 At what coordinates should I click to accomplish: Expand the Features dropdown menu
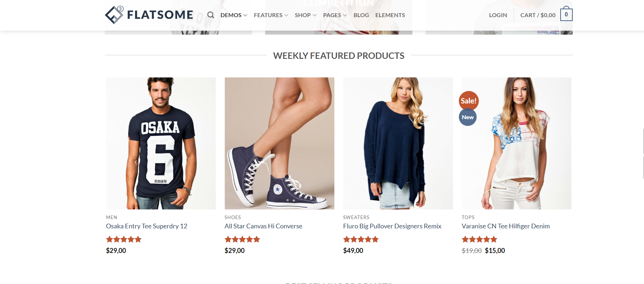[x=271, y=15]
